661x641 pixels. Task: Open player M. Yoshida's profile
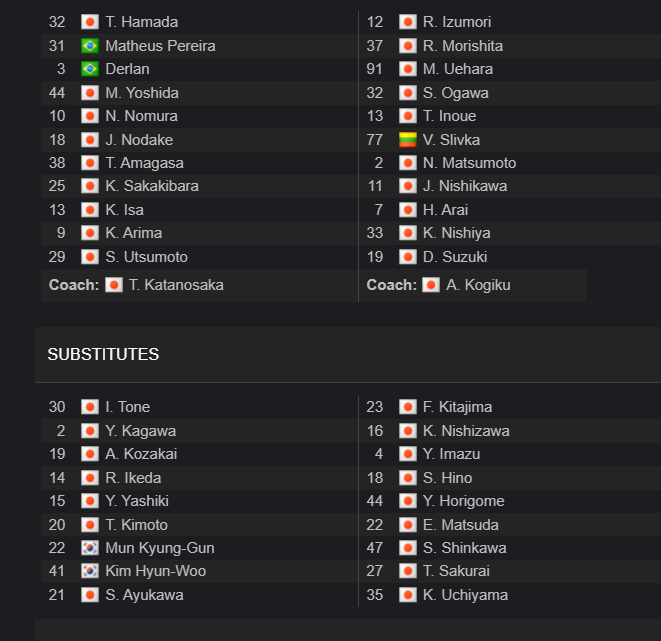[142, 93]
